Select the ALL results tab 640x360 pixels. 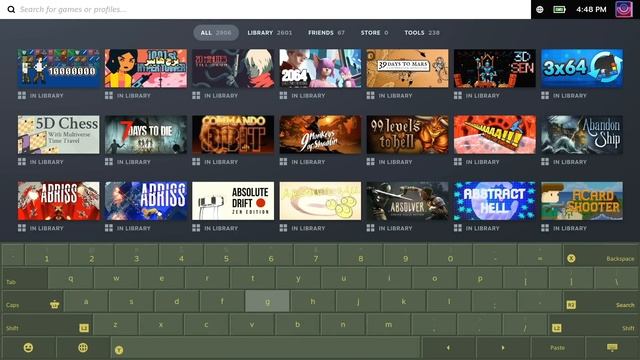(216, 33)
